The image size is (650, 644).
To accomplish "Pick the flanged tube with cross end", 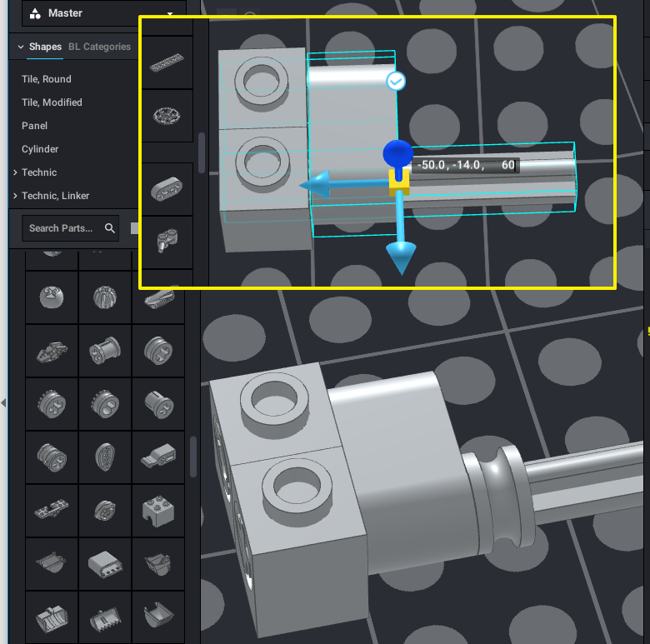I will click(158, 404).
